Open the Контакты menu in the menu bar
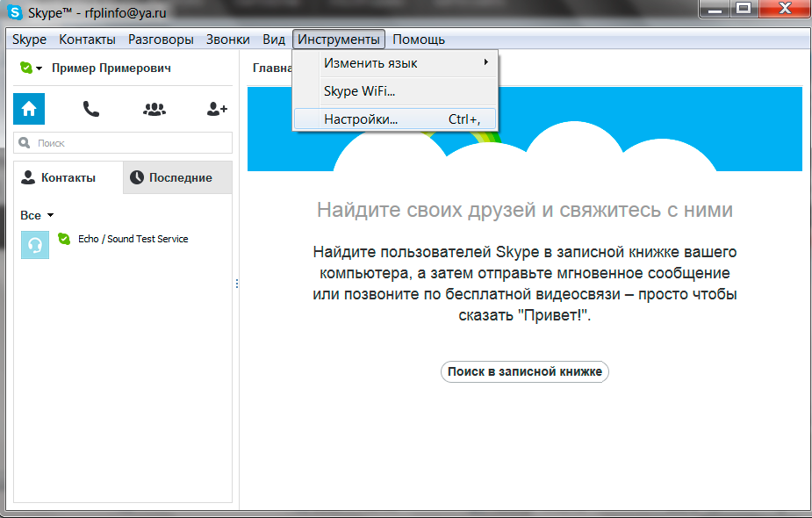The width and height of the screenshot is (812, 518). [87, 40]
